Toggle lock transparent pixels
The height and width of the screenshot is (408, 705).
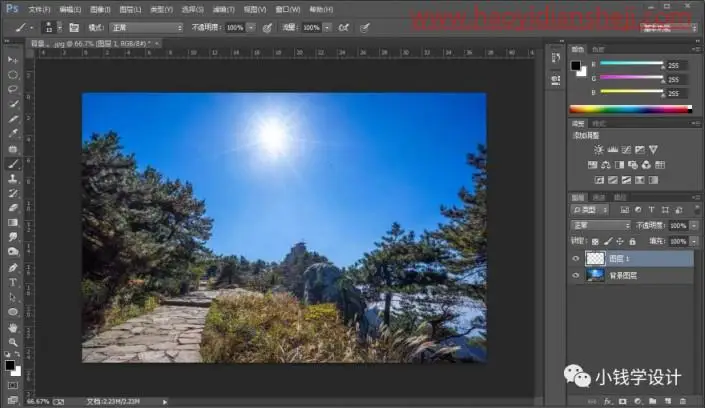pos(595,242)
